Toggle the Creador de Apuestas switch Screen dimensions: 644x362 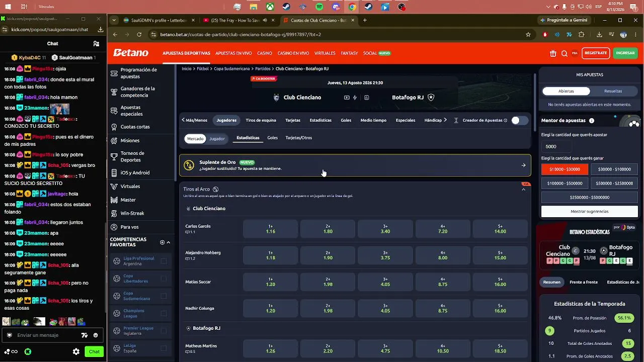pyautogui.click(x=520, y=121)
